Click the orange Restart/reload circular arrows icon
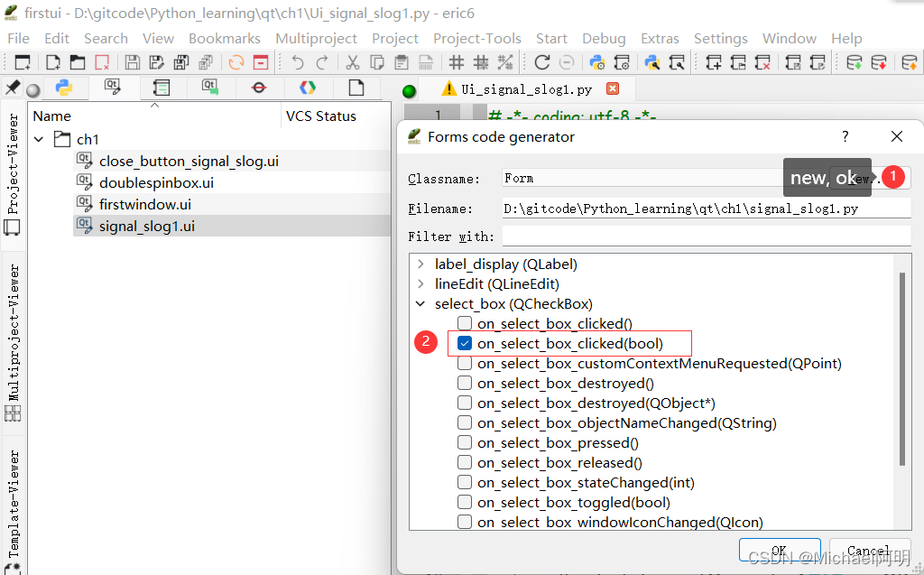Viewport: 924px width, 575px height. tap(236, 62)
